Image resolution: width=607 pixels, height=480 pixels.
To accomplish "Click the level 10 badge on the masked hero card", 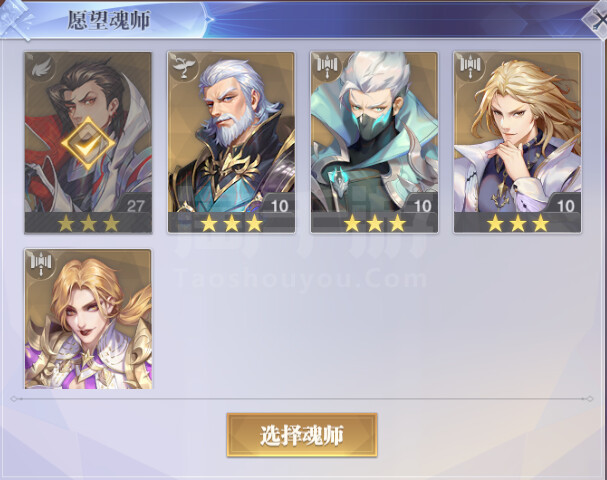I will (423, 206).
